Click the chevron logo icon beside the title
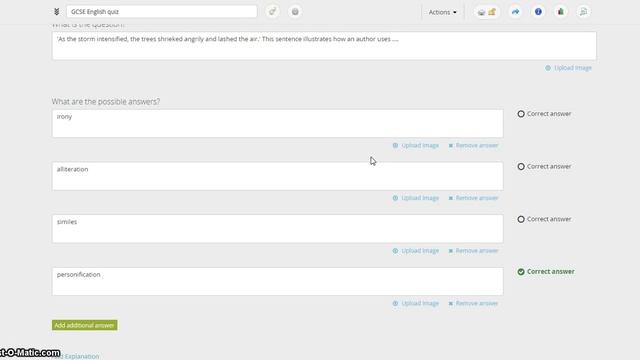The height and width of the screenshot is (360, 640). point(57,12)
